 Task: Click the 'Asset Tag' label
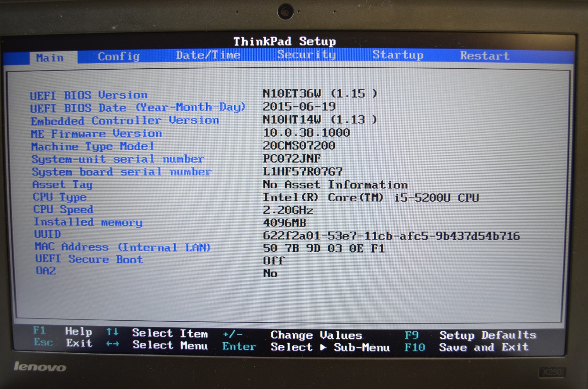(x=62, y=185)
